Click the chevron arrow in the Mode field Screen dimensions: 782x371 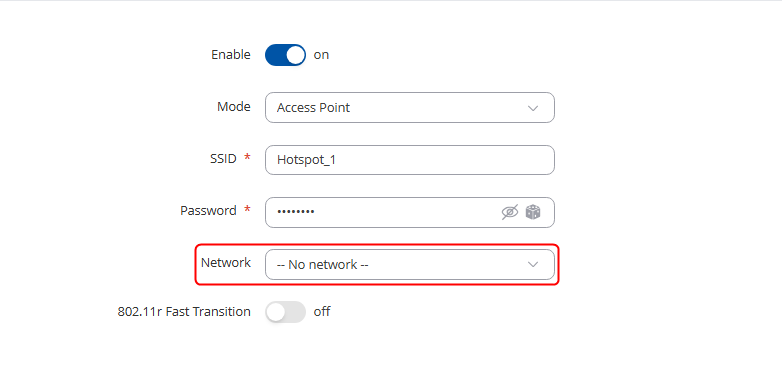533,108
